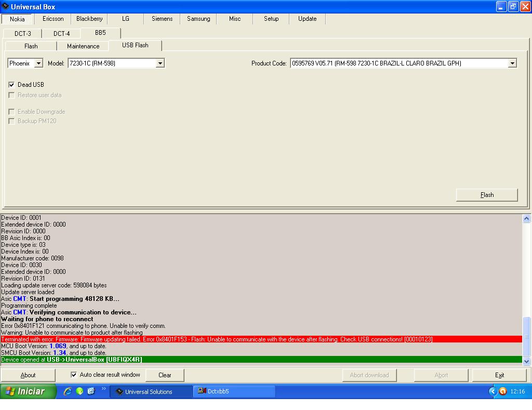Image resolution: width=532 pixels, height=410 pixels.
Task: Click 'Error 0x8401F121 communicating to phone' line
Action: (x=84, y=326)
